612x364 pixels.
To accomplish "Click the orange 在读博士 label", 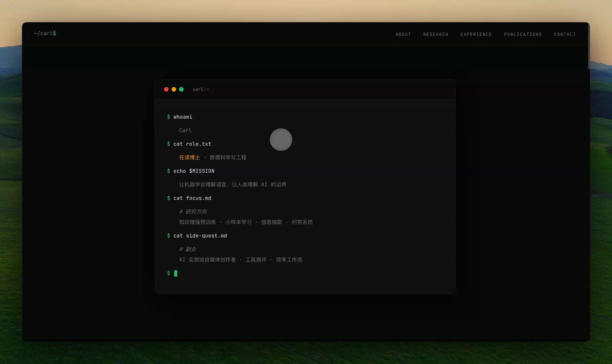I will (189, 158).
